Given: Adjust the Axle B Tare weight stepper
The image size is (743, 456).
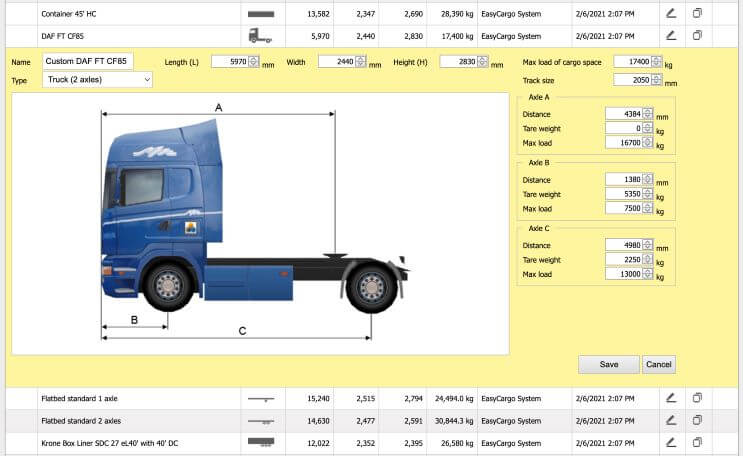Looking at the screenshot, I should 648,194.
